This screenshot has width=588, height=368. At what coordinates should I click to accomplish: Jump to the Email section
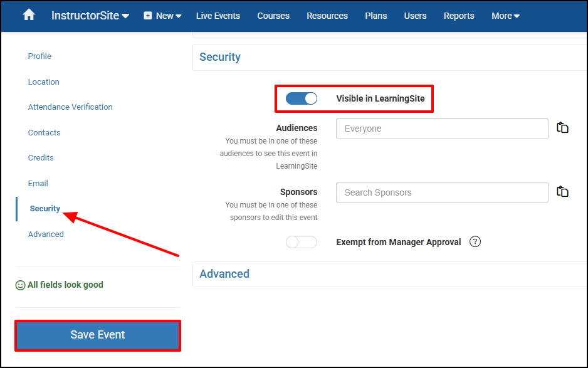click(x=38, y=184)
